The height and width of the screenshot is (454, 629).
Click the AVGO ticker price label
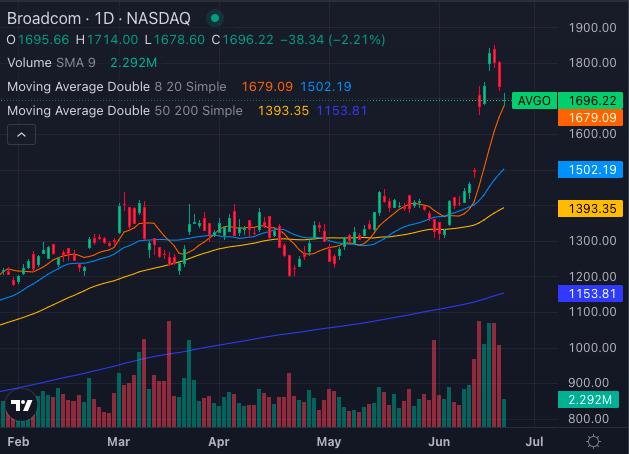click(531, 101)
